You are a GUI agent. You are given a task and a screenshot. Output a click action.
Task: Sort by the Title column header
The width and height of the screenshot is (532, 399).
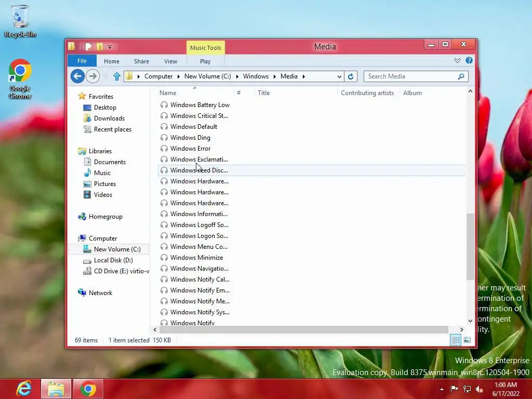(296, 93)
